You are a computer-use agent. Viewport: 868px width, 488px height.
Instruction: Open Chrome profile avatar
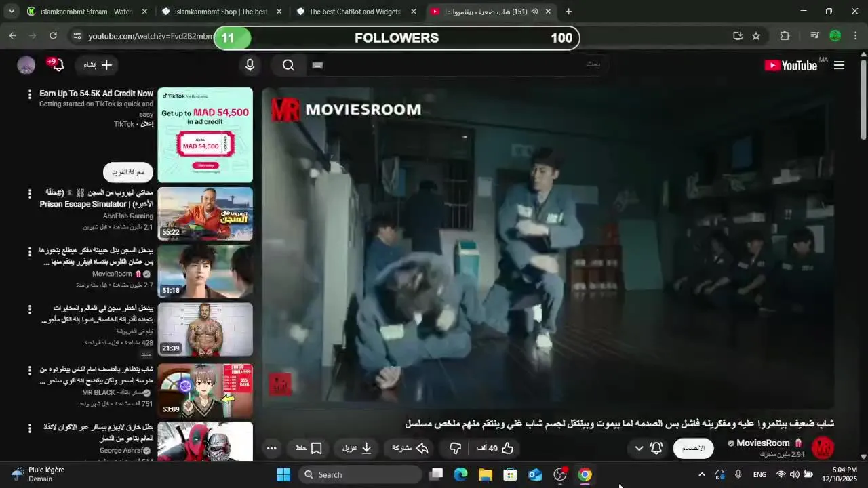click(835, 36)
